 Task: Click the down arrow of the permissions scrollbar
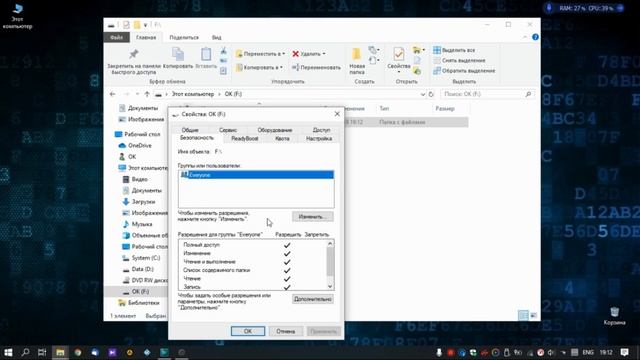point(330,286)
